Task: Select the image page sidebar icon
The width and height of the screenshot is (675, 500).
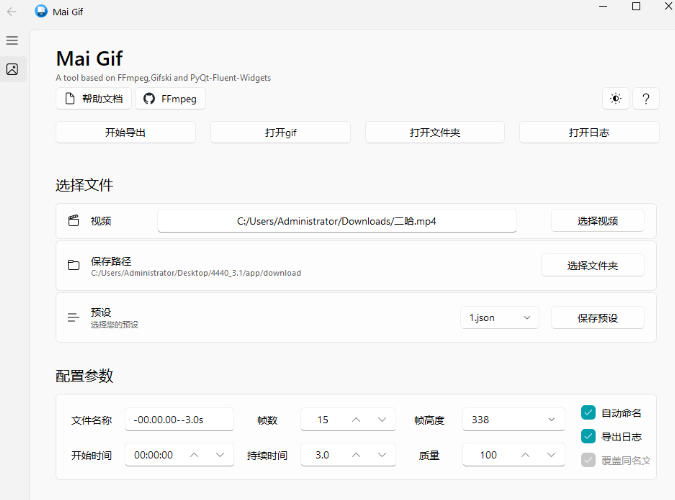Action: click(x=12, y=69)
